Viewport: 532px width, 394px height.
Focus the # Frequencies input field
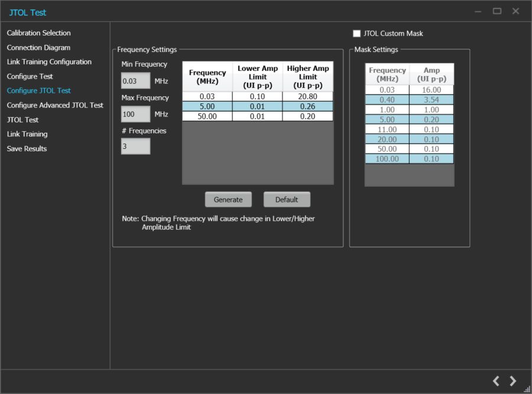click(x=136, y=146)
